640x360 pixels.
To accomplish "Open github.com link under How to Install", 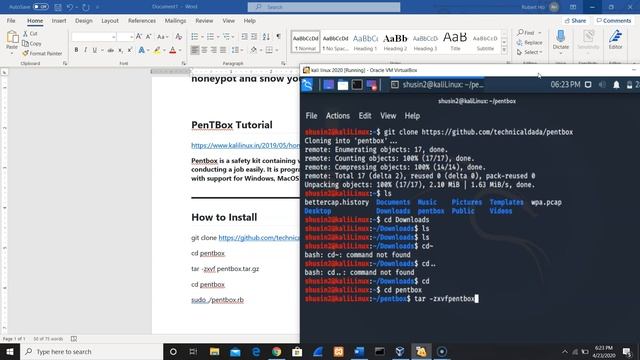I will 259,238.
